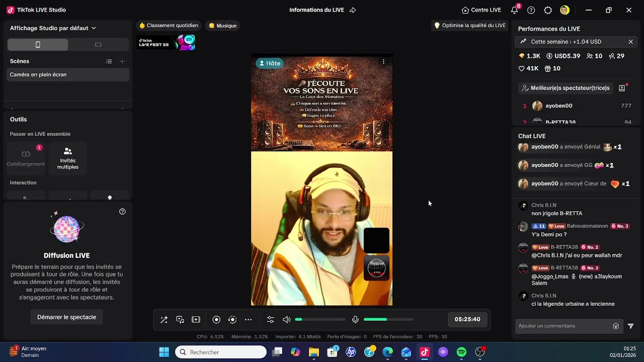
Task: Open Invités multiples tool
Action: (x=68, y=157)
